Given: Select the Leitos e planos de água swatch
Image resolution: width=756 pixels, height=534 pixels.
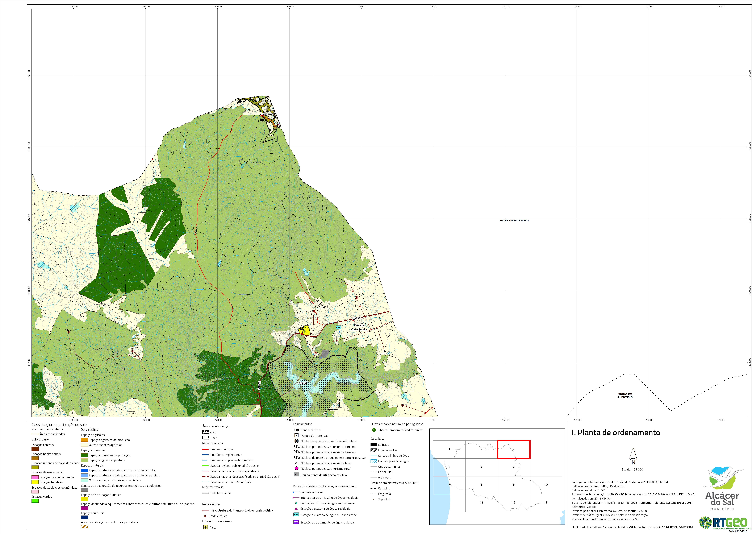Looking at the screenshot, I should click(x=374, y=461).
